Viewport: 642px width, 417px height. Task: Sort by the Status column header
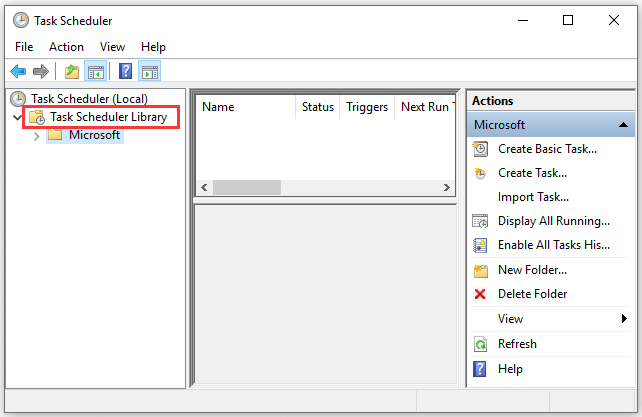(x=318, y=107)
